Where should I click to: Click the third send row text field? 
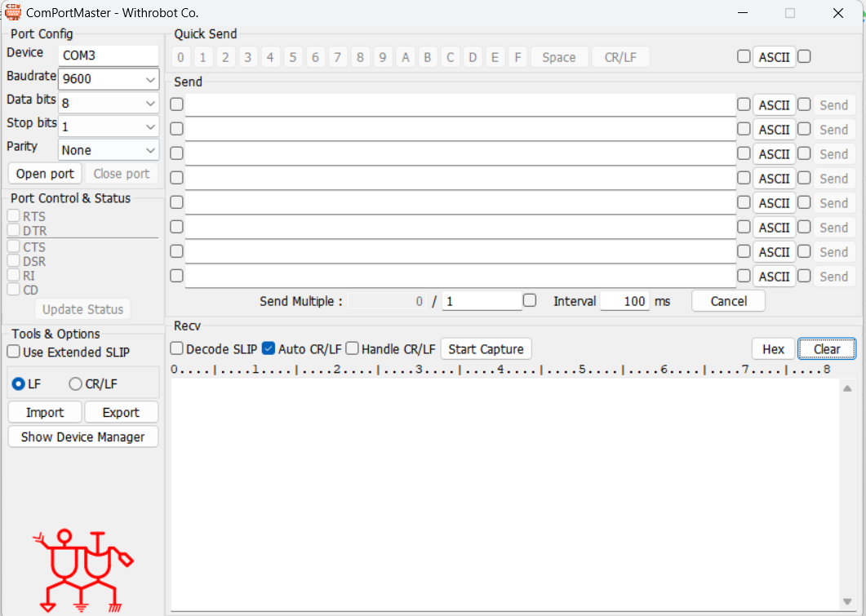point(460,153)
